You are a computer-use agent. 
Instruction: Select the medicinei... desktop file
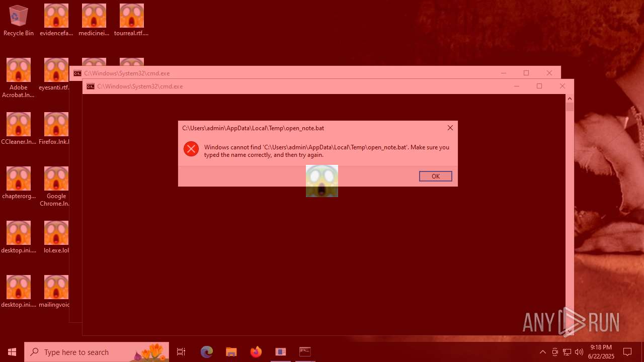94,21
